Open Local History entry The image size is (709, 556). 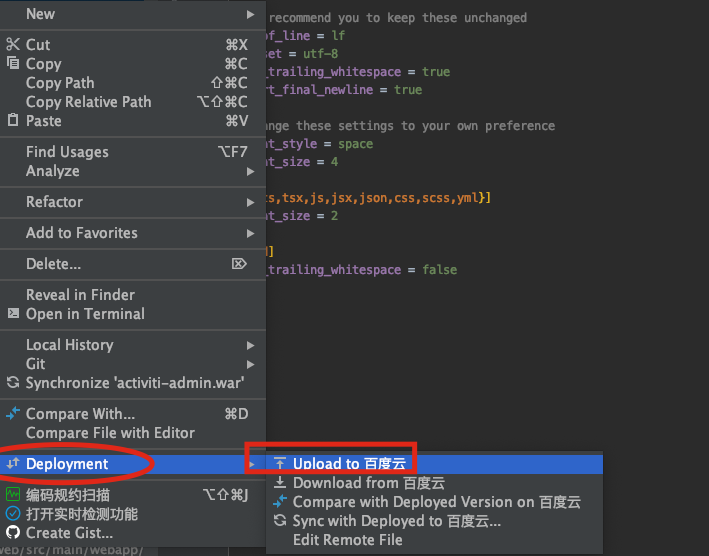132,345
